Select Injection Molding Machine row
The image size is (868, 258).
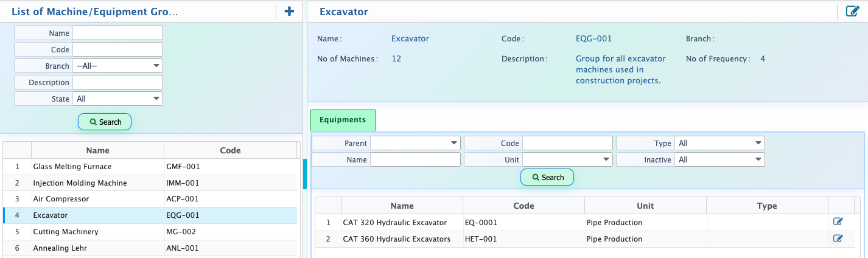(150, 183)
